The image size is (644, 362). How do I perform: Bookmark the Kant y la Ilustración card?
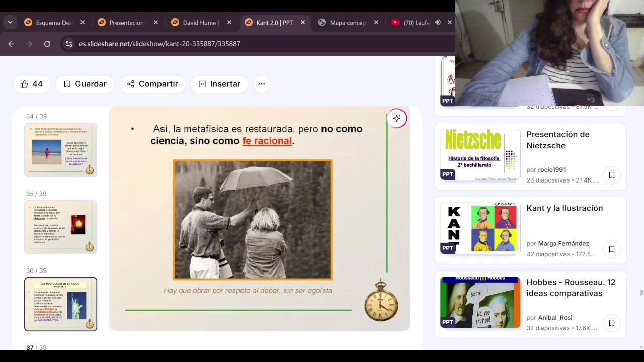(x=612, y=249)
